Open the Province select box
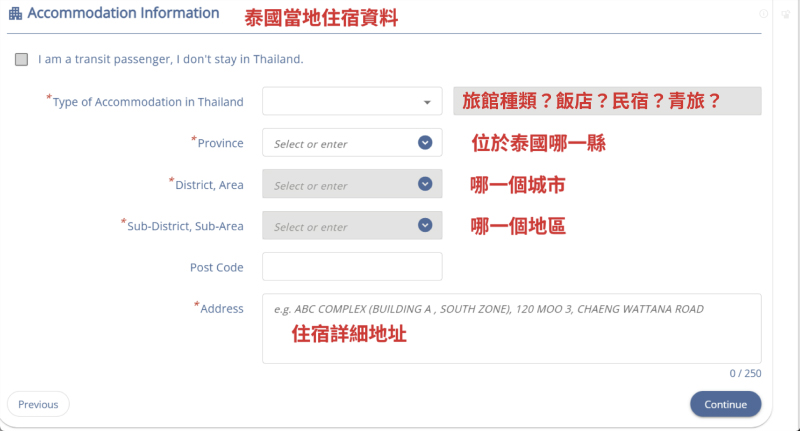The image size is (800, 431). point(352,142)
